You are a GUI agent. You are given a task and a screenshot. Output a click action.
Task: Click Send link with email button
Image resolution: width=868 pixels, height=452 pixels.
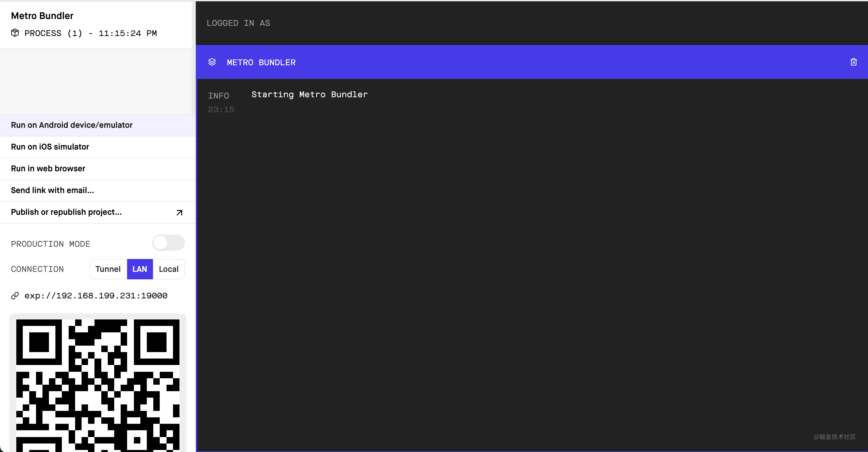click(53, 190)
